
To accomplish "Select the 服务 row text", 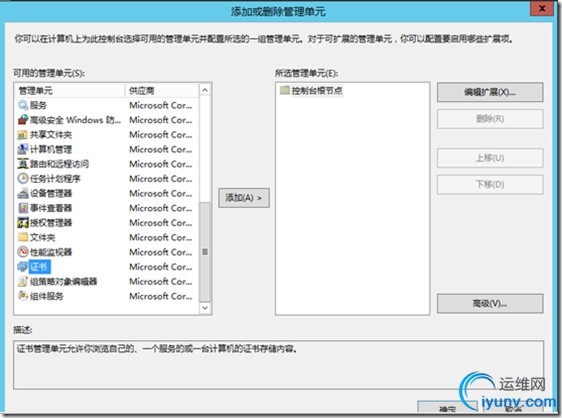I will tap(38, 105).
